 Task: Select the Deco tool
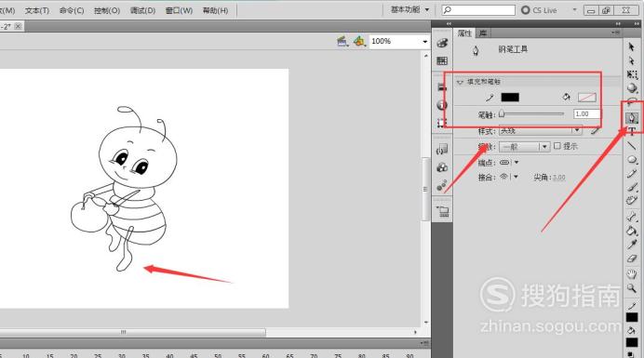[x=632, y=201]
